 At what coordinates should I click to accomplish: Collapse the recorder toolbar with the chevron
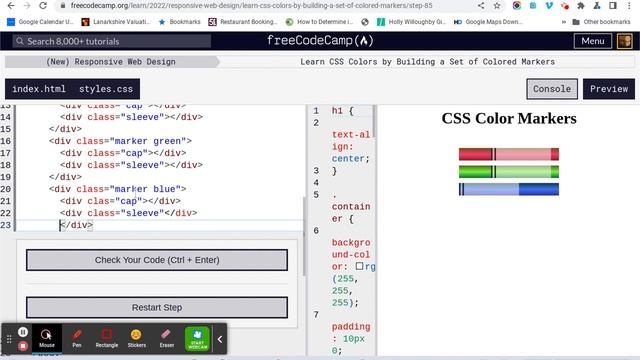[x=220, y=339]
